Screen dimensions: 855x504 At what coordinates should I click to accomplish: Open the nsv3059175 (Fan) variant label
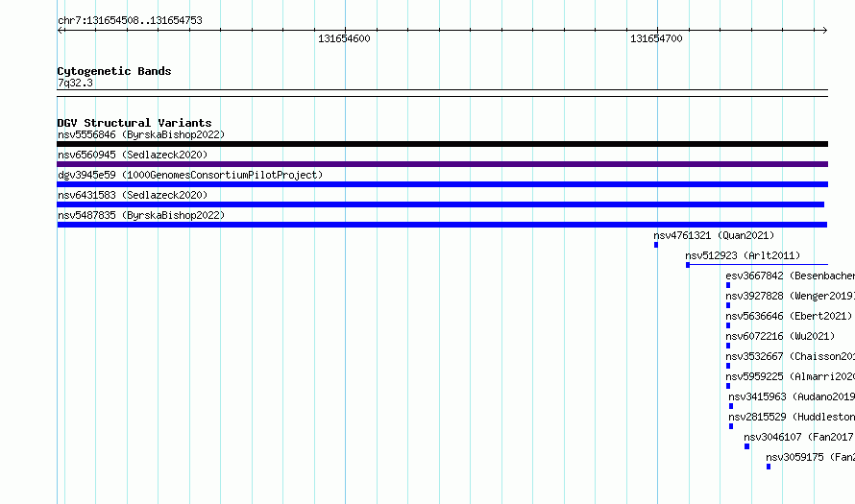(x=810, y=457)
